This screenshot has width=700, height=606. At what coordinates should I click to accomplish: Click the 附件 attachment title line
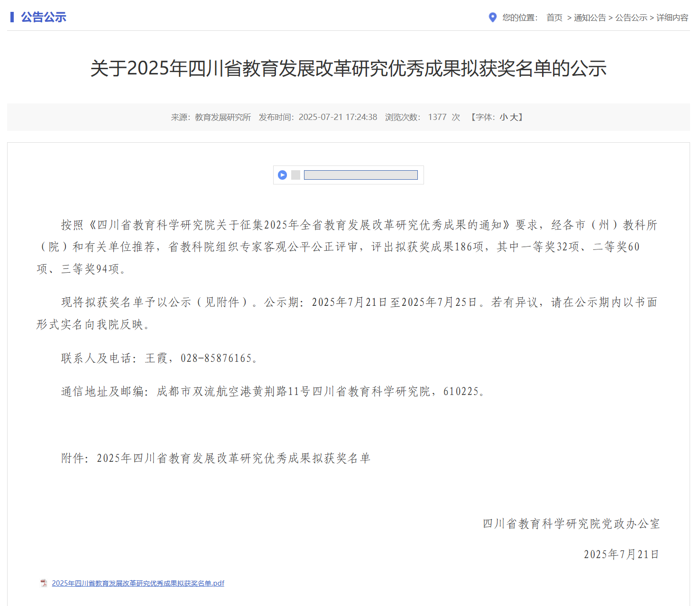pos(216,458)
